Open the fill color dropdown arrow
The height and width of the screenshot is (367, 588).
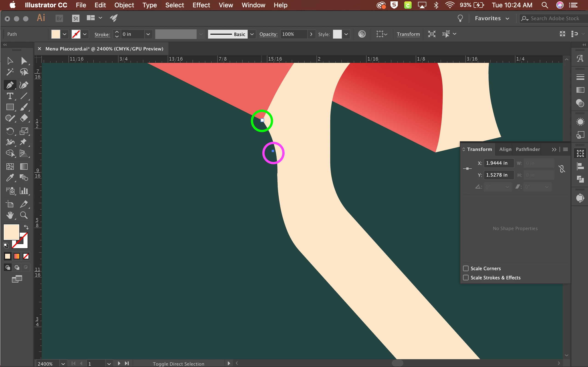pyautogui.click(x=64, y=34)
